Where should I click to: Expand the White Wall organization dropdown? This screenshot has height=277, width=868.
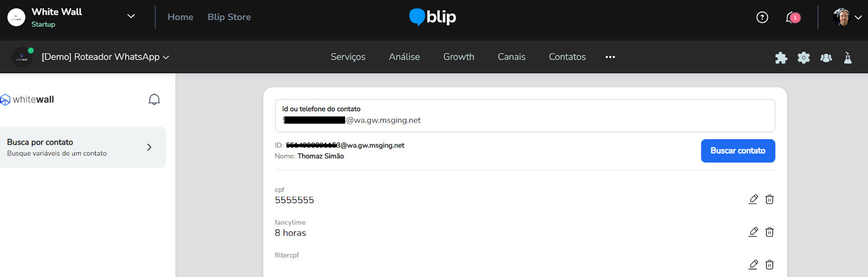click(x=131, y=16)
